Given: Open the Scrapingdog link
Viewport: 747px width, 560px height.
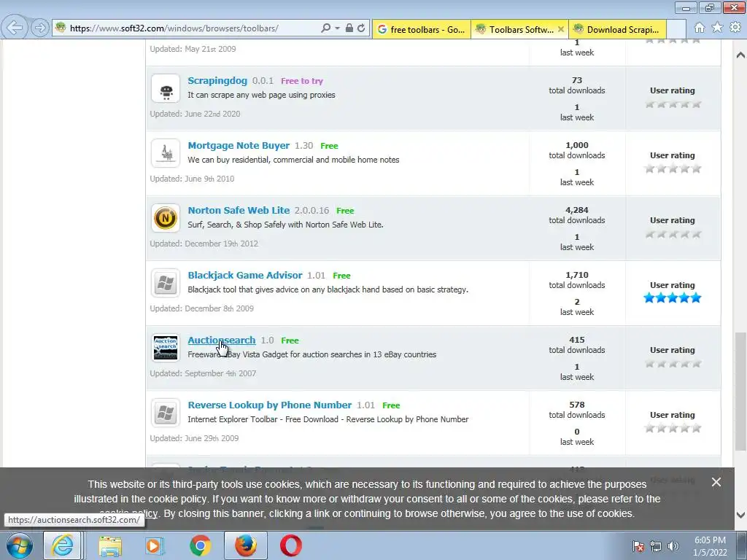Looking at the screenshot, I should [x=217, y=80].
